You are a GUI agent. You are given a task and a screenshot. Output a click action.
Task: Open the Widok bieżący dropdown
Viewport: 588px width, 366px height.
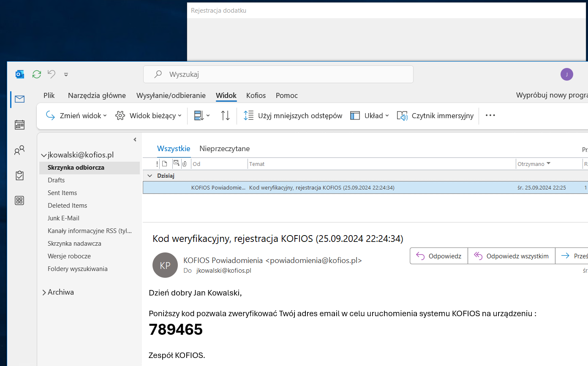click(148, 116)
